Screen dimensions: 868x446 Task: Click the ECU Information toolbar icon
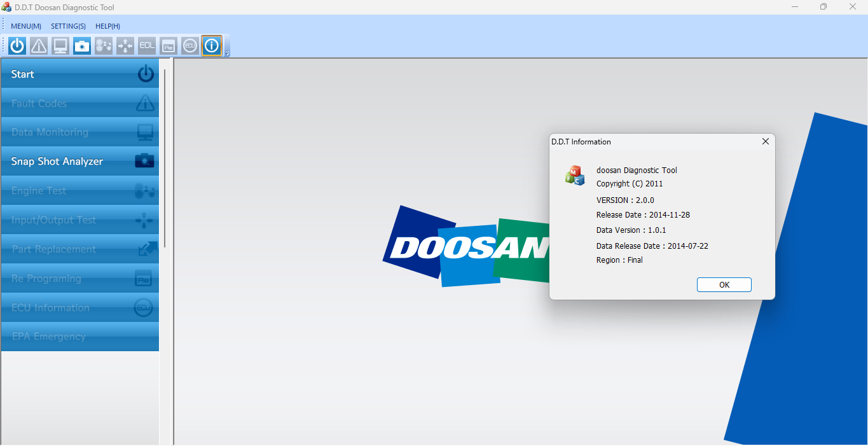(190, 46)
